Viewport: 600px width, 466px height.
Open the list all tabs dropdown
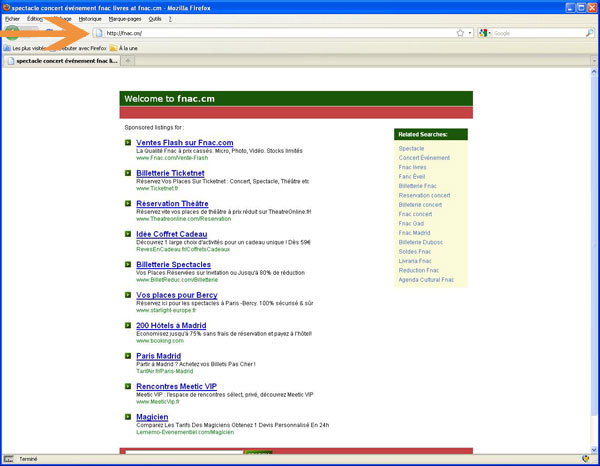(594, 61)
